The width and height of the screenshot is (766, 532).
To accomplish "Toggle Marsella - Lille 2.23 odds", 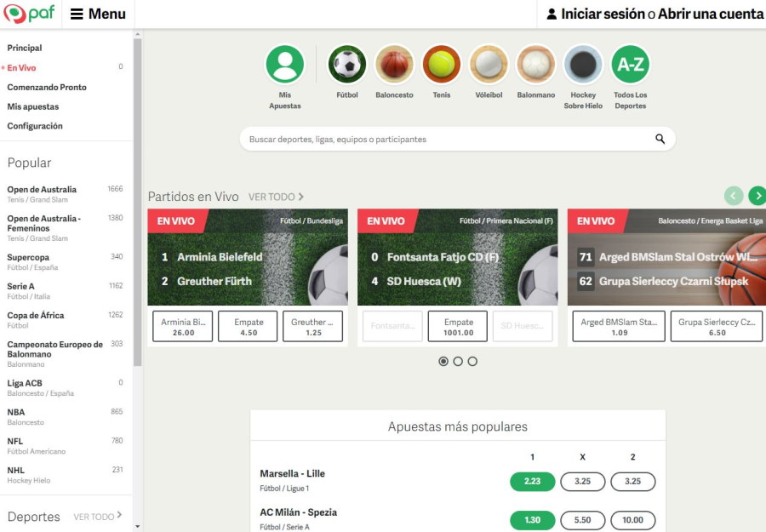I will click(533, 481).
